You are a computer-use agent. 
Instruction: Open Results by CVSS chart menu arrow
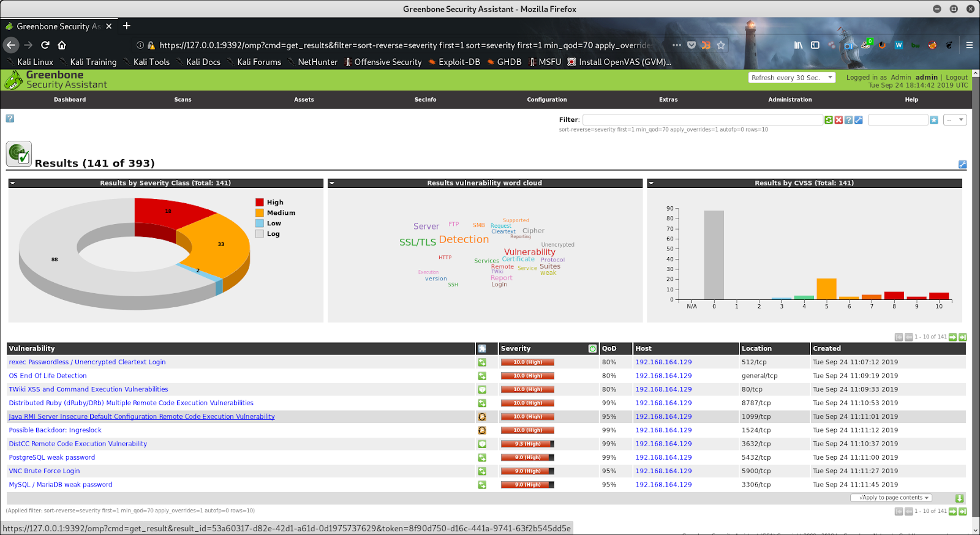651,183
